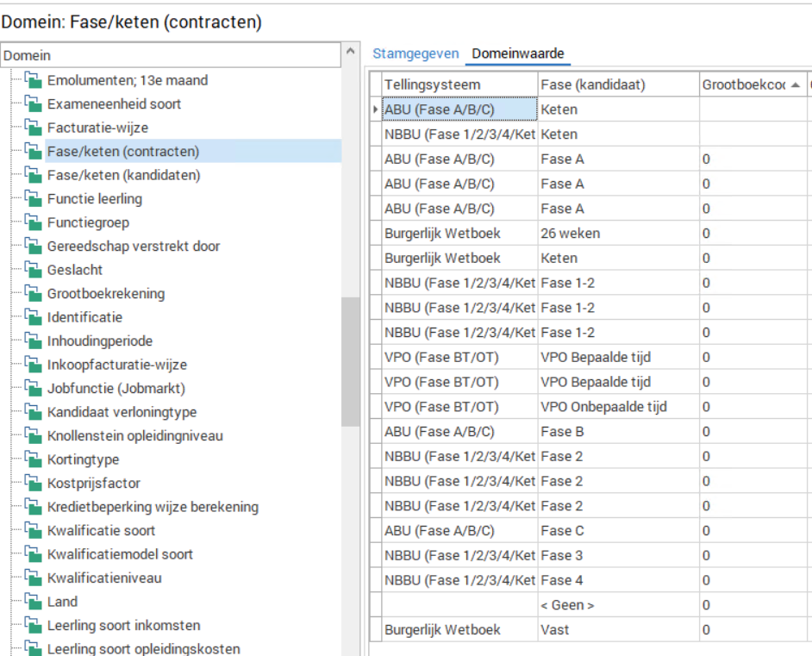Click the Tellingsysteem column header

432,84
